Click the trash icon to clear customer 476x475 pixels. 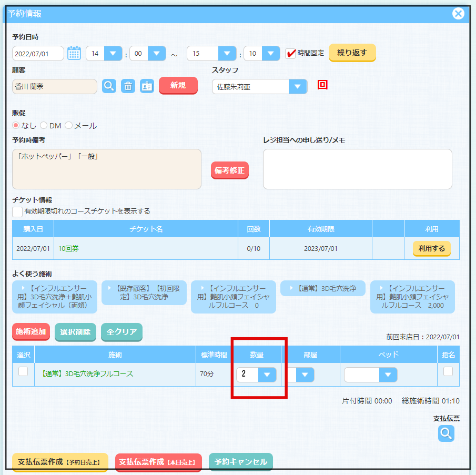tap(128, 86)
